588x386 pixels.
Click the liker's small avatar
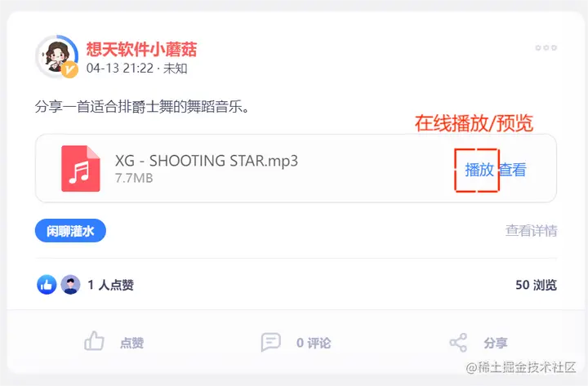[x=70, y=285]
